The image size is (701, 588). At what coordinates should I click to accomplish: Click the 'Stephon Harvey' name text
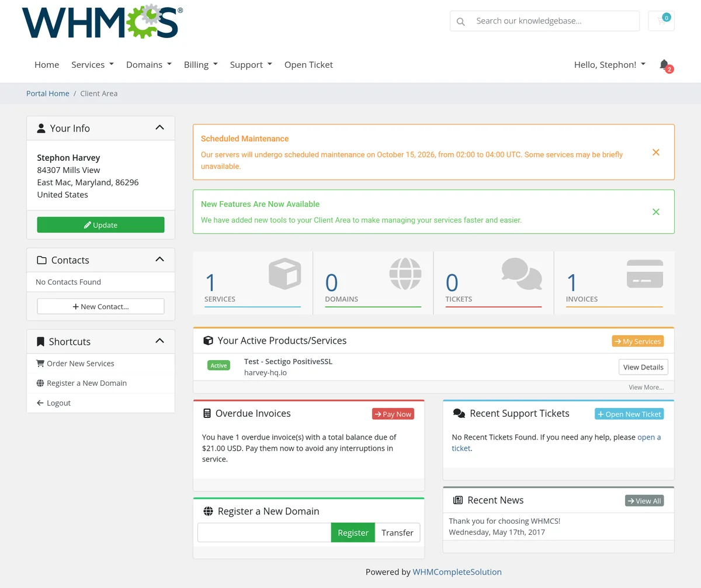click(x=68, y=158)
